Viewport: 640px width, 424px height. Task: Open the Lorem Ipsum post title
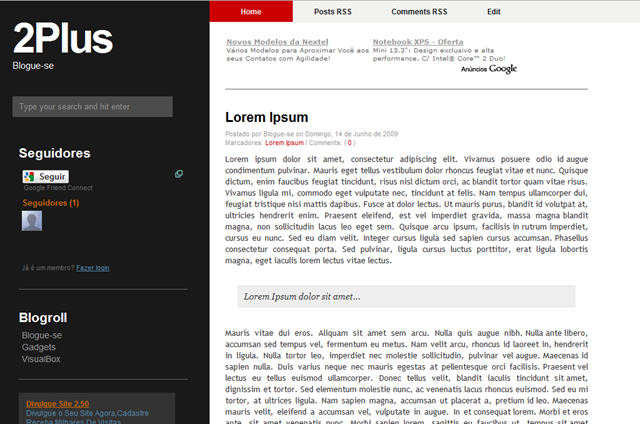click(x=267, y=117)
